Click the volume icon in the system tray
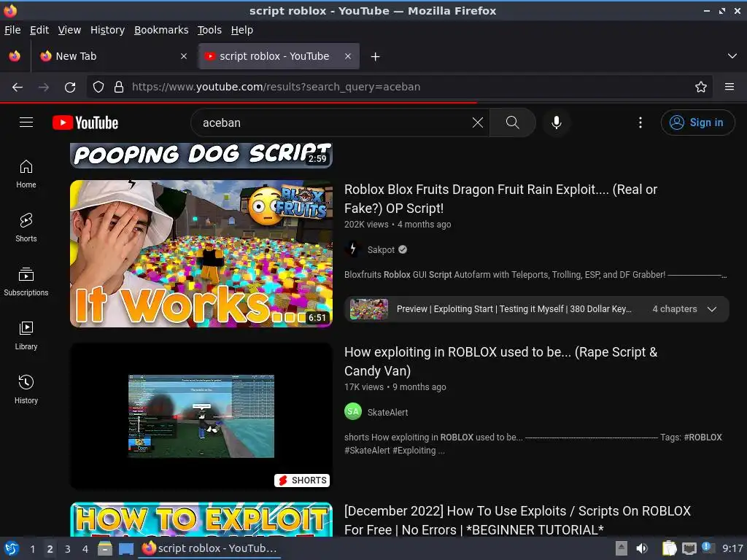 pos(642,548)
